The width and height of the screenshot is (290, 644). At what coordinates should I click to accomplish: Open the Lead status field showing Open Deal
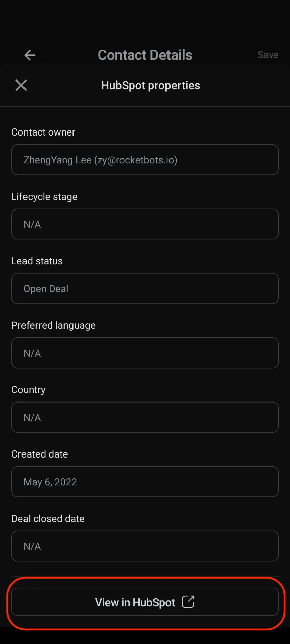145,288
